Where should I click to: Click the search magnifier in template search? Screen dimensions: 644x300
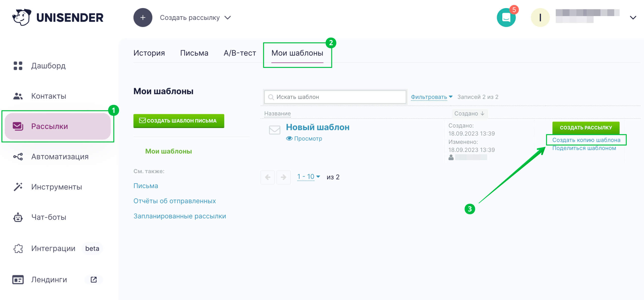271,97
